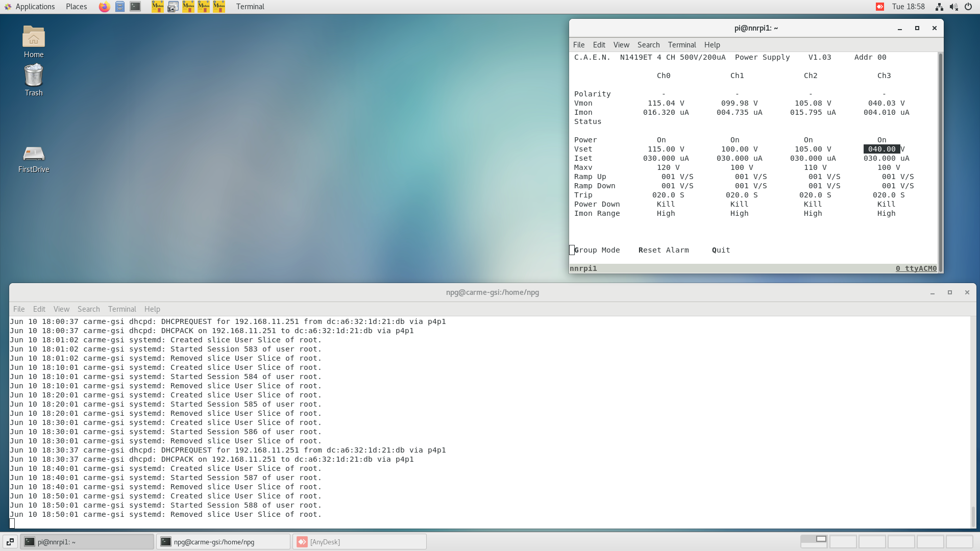Toggle Power Down Kill for Ch3
The width and height of the screenshot is (980, 551).
(886, 204)
